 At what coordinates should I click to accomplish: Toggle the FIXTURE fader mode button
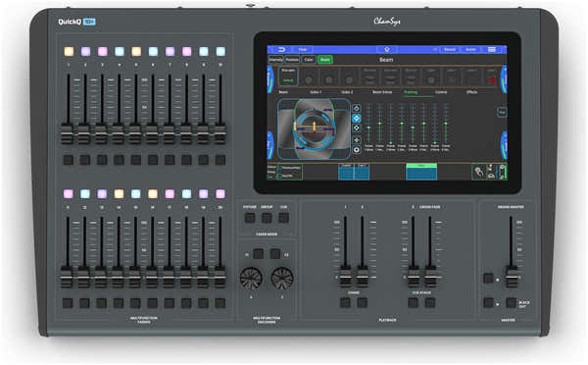pyautogui.click(x=249, y=218)
